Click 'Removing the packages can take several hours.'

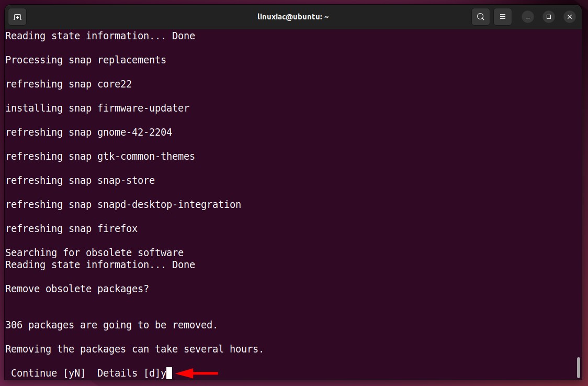point(134,349)
